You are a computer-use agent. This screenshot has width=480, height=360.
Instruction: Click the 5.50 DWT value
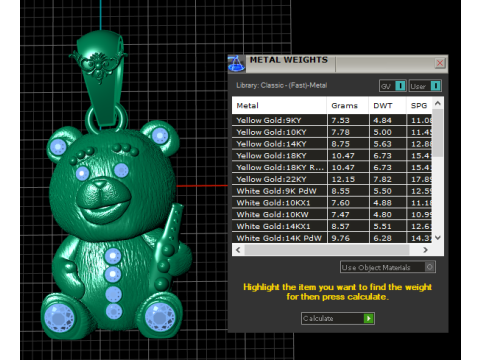point(382,191)
